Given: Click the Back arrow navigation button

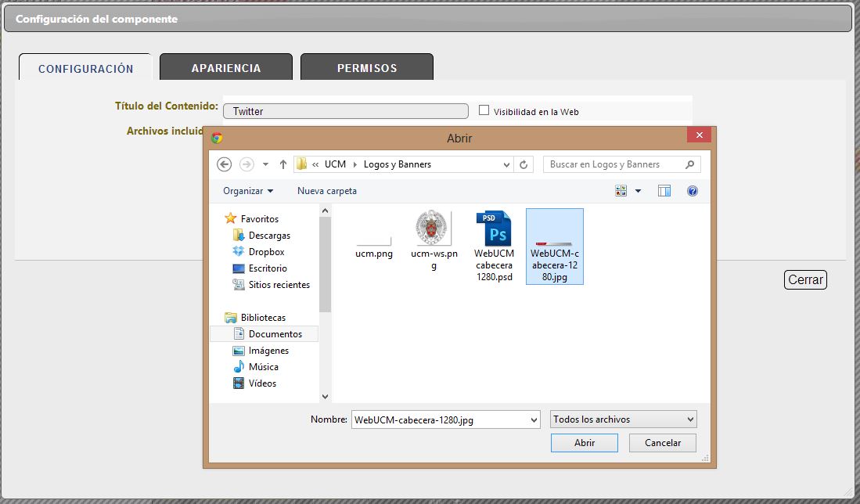Looking at the screenshot, I should [225, 164].
